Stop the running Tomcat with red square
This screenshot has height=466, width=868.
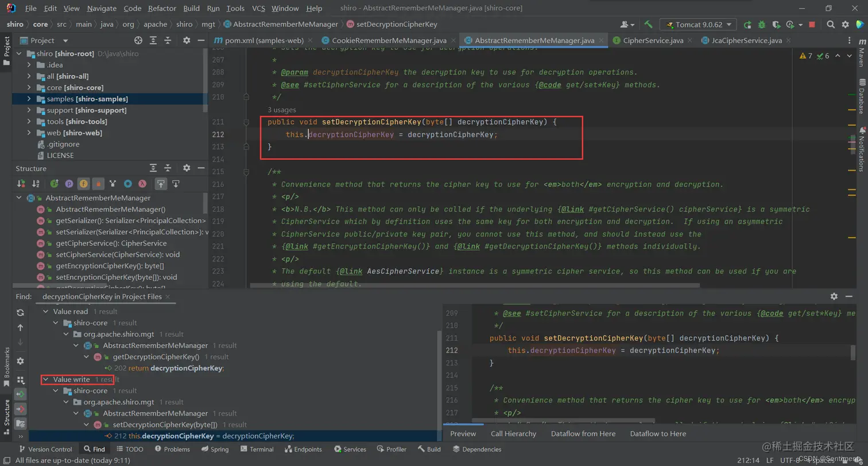812,25
